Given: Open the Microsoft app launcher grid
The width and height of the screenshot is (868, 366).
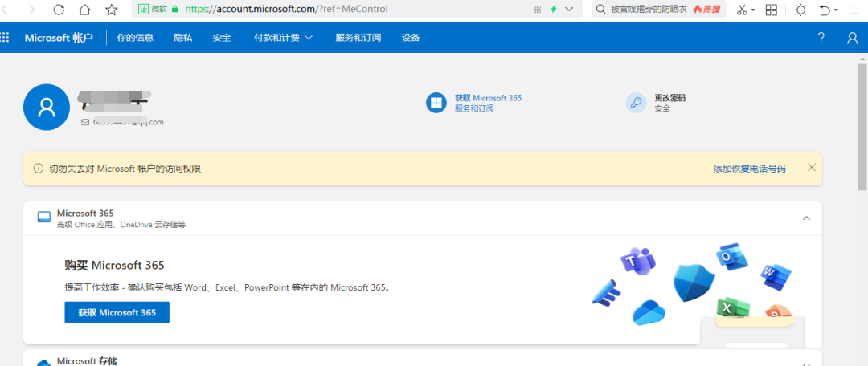Looking at the screenshot, I should 5,38.
